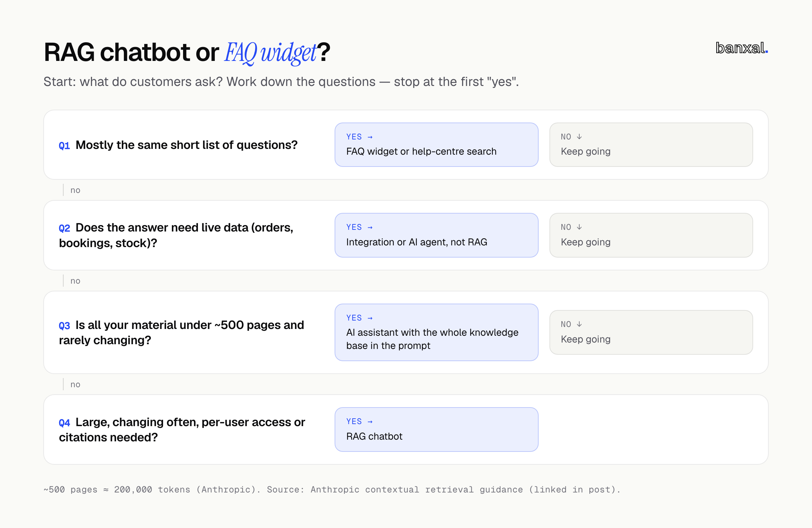Click the banxal logo
The width and height of the screenshot is (812, 528).
(x=742, y=48)
